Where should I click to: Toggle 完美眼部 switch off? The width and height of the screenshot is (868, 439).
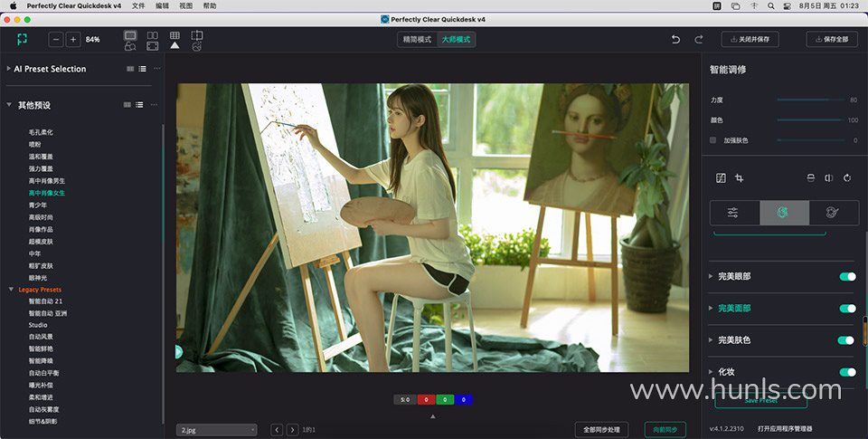(847, 276)
